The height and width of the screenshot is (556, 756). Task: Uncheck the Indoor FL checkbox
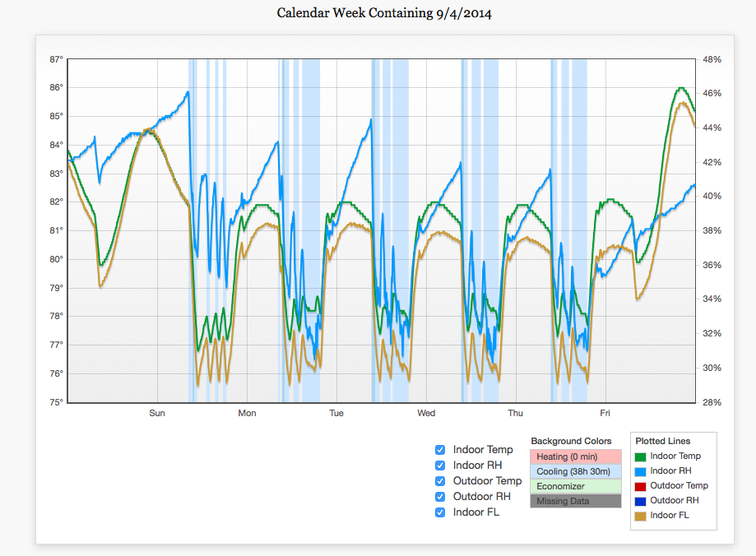pos(439,512)
